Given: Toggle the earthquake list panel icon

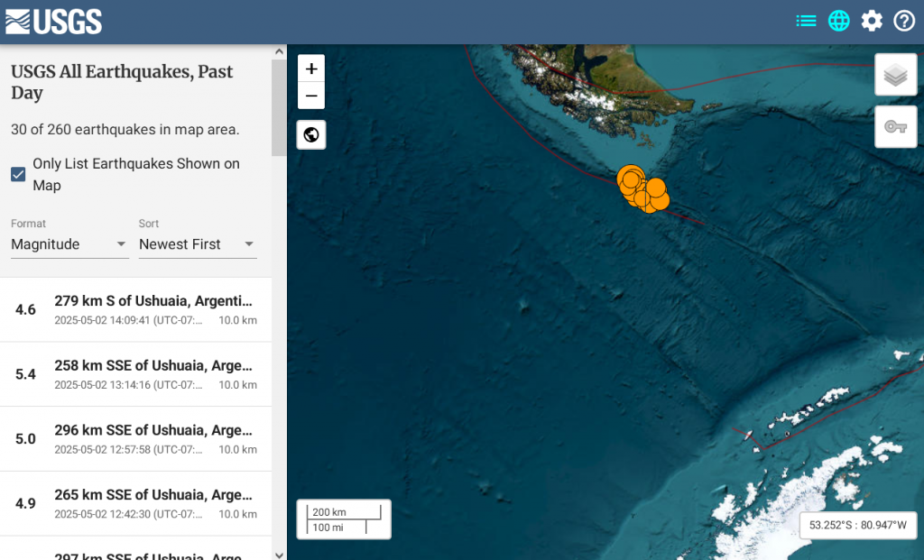Looking at the screenshot, I should [x=806, y=22].
